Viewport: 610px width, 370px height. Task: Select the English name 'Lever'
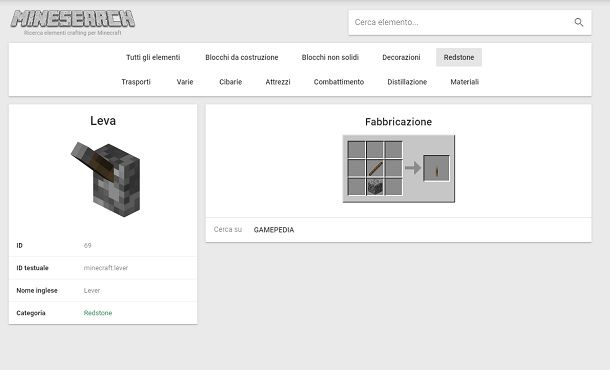(x=92, y=290)
